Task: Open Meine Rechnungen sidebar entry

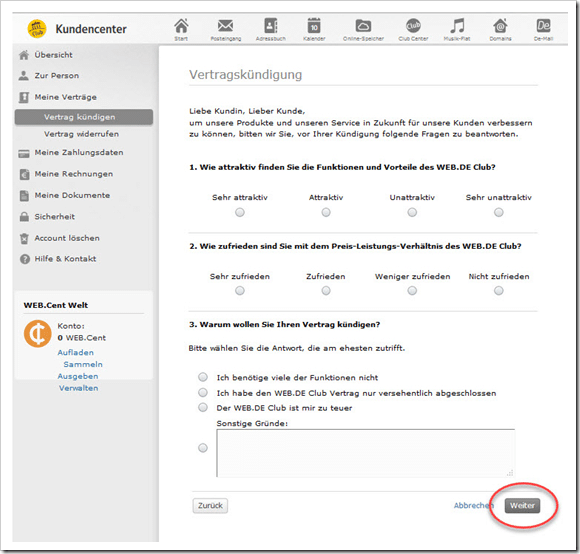Action: click(x=74, y=174)
